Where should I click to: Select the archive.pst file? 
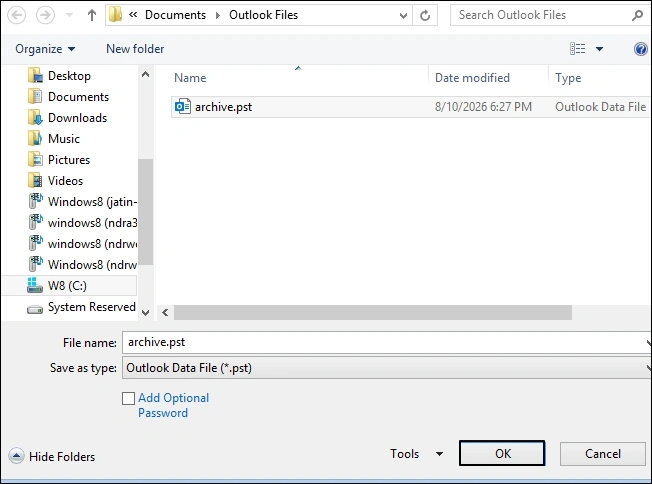[x=223, y=107]
